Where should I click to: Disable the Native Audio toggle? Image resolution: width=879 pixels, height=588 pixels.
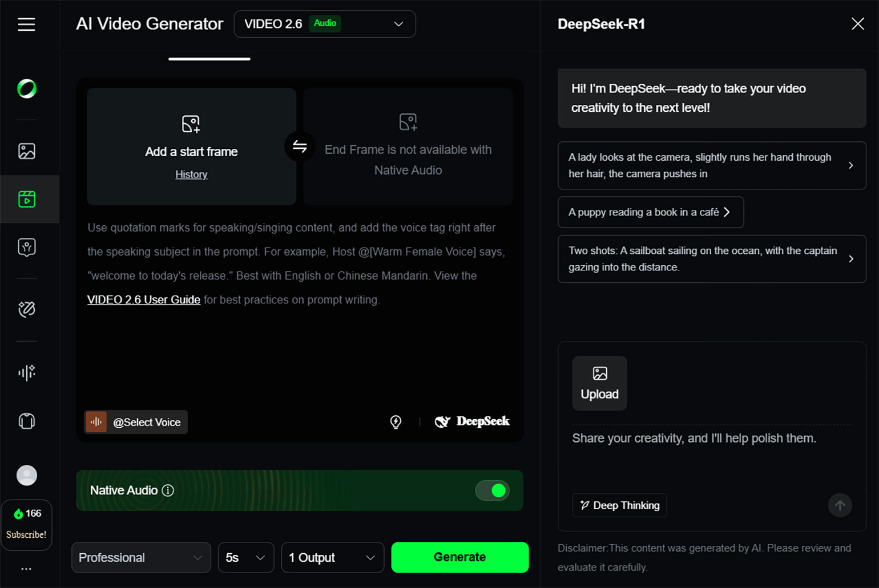pos(492,490)
